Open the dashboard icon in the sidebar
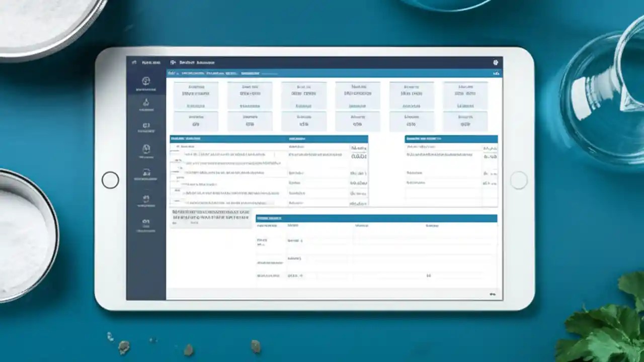Screen dimensions: 644x362 click(146, 81)
